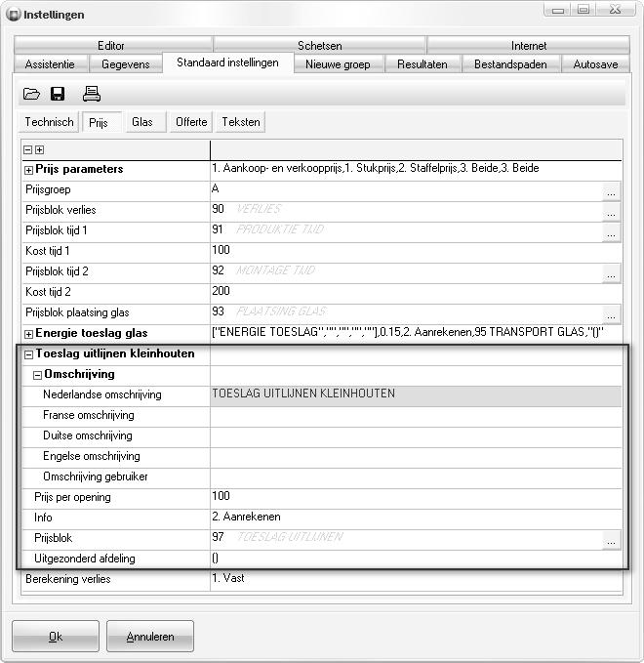This screenshot has width=644, height=663.
Task: Expand all rows with plus icon in header
Action: coord(39,149)
